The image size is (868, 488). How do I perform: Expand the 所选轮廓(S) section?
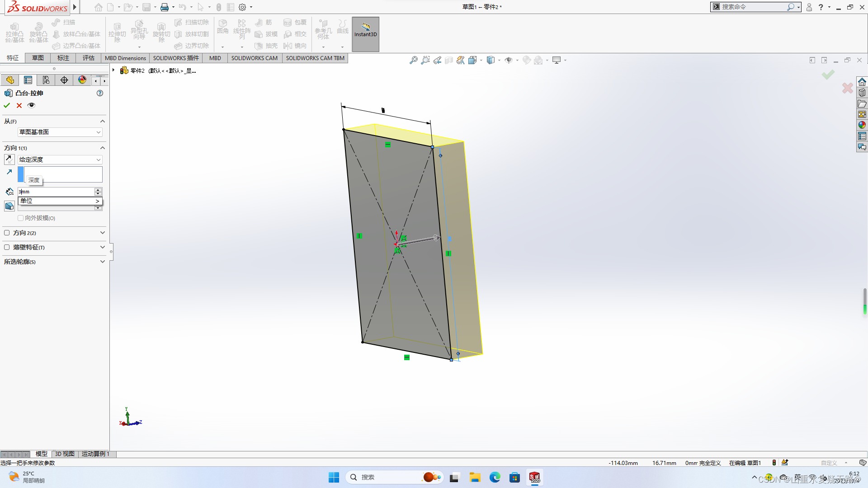pos(102,262)
